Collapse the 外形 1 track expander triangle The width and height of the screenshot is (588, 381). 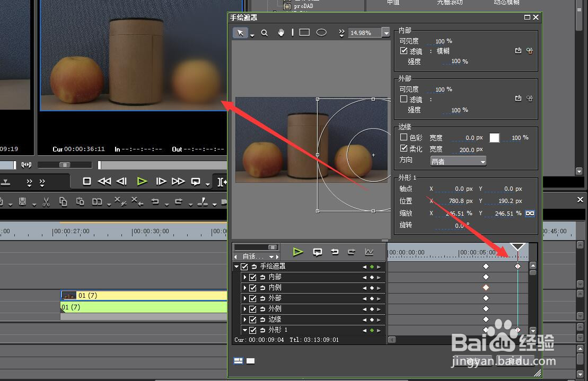[245, 330]
